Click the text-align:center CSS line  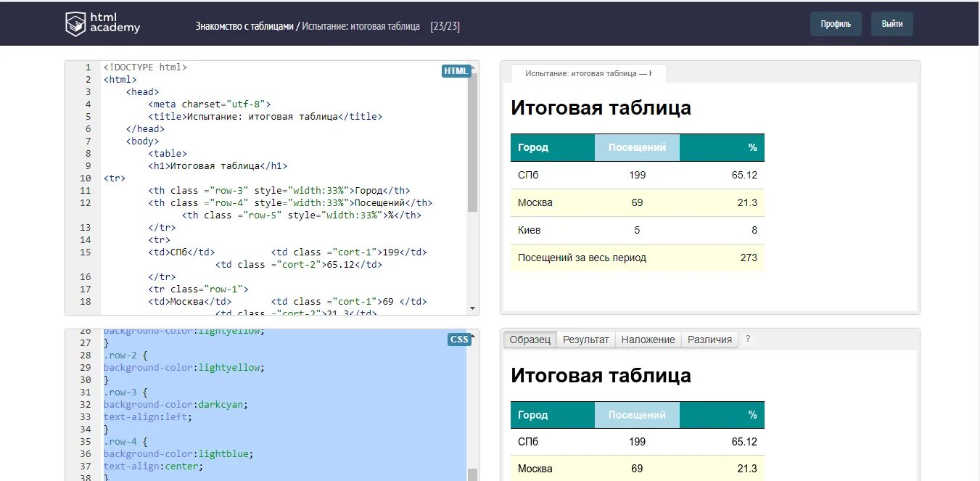click(153, 466)
